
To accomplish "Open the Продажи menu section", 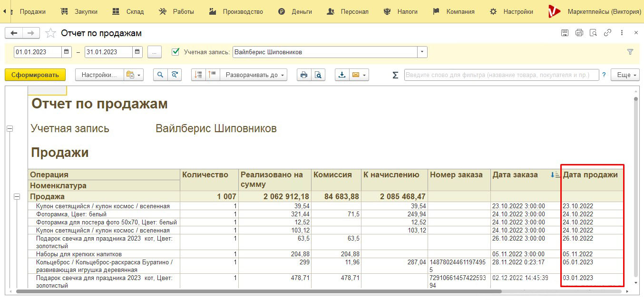I will click(x=33, y=11).
